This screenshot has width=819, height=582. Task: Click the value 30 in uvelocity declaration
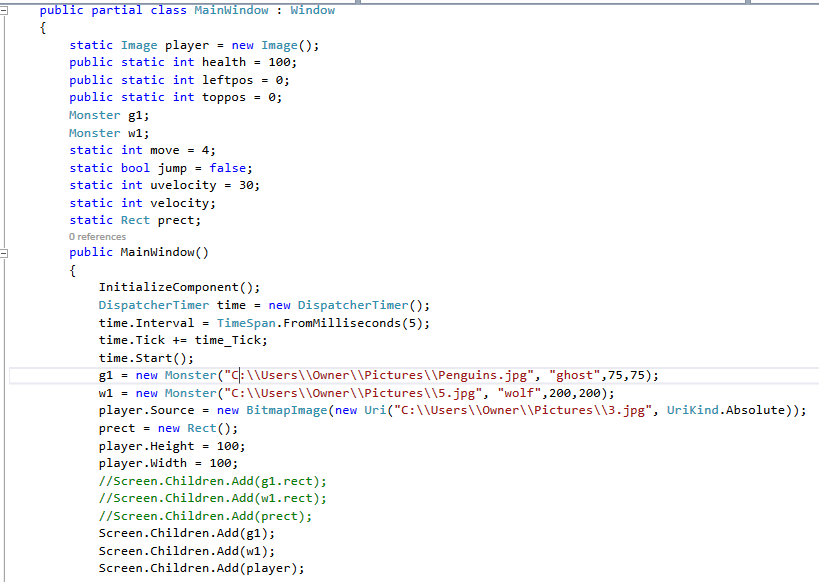(246, 185)
